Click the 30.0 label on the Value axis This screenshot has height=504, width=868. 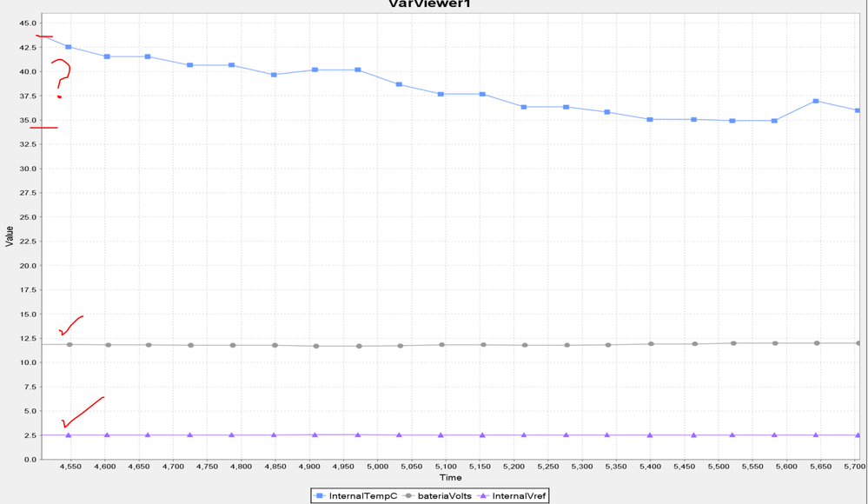point(28,169)
